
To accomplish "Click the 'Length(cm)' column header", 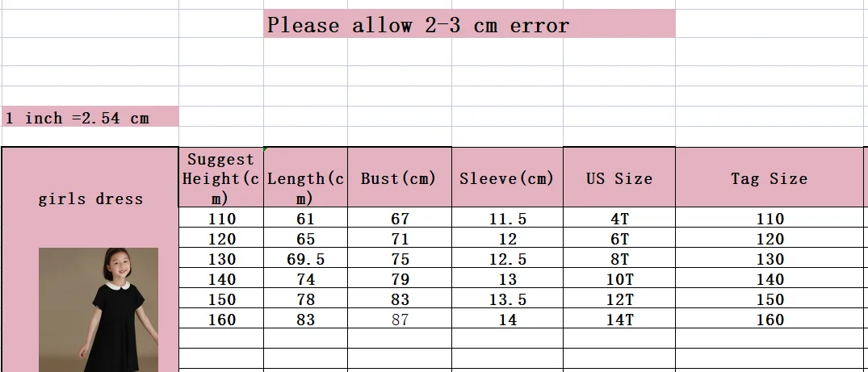I will (x=306, y=178).
